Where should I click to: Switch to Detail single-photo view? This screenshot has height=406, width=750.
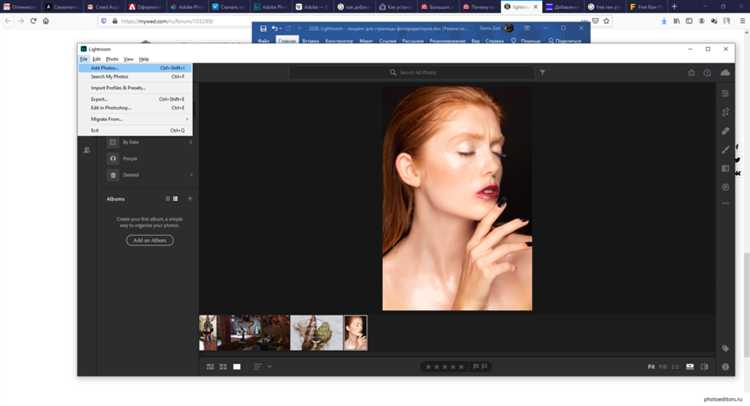click(237, 367)
